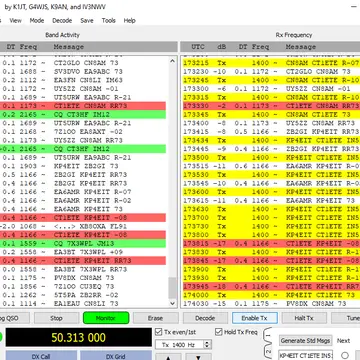This screenshot has width=360, height=360.
Task: Click the Enable Tx button
Action: (x=255, y=318)
